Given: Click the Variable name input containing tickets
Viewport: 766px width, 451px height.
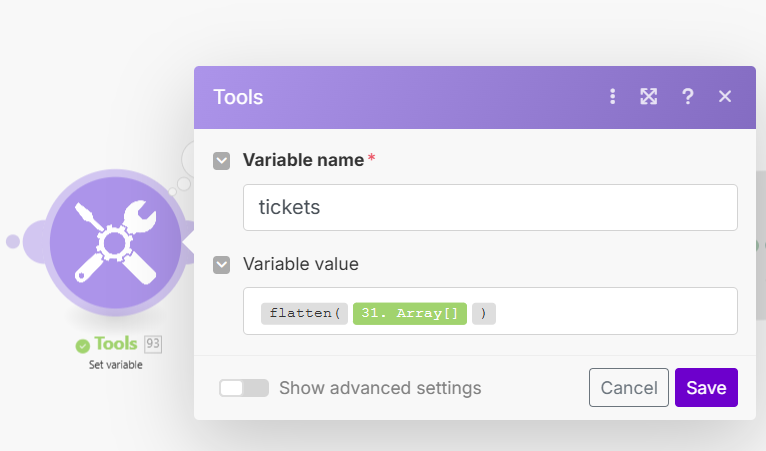Looking at the screenshot, I should (x=490, y=208).
